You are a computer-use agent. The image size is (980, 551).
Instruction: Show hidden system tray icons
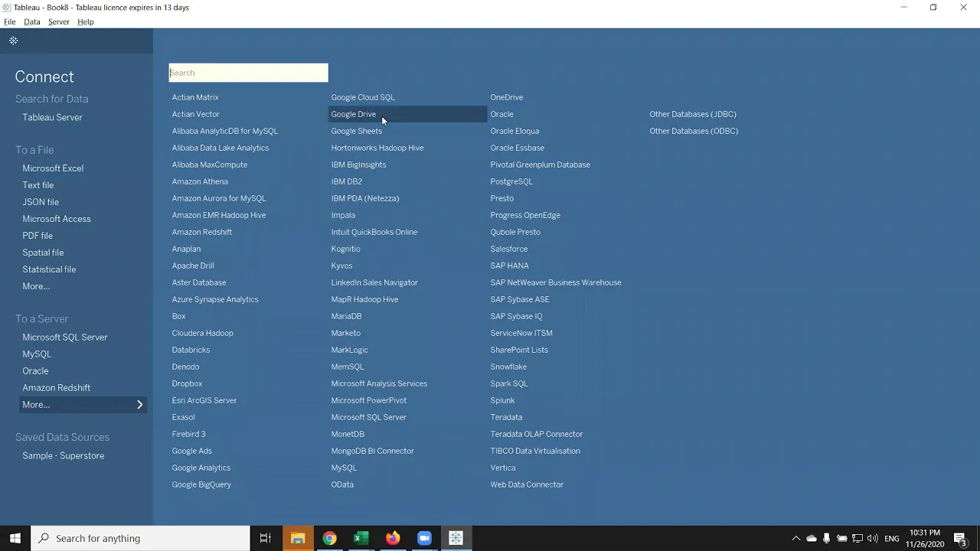point(795,539)
